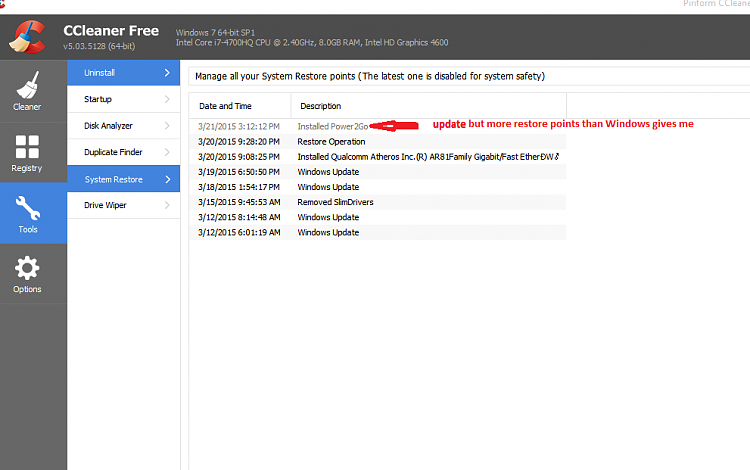The image size is (750, 470).
Task: Click the chevron next to Disk Analyzer
Action: pyautogui.click(x=167, y=126)
